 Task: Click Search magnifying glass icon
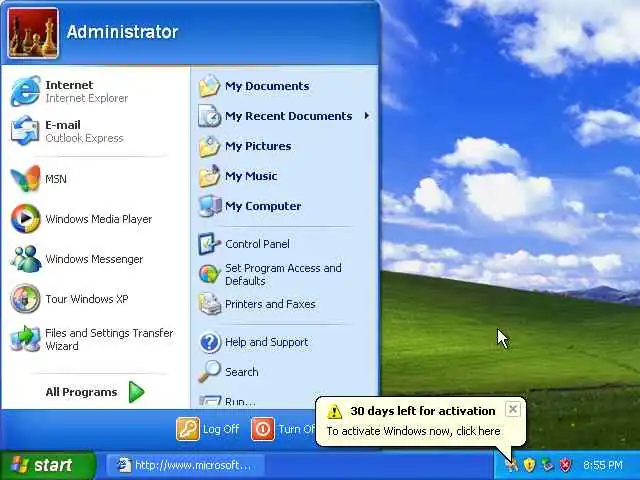coord(209,371)
